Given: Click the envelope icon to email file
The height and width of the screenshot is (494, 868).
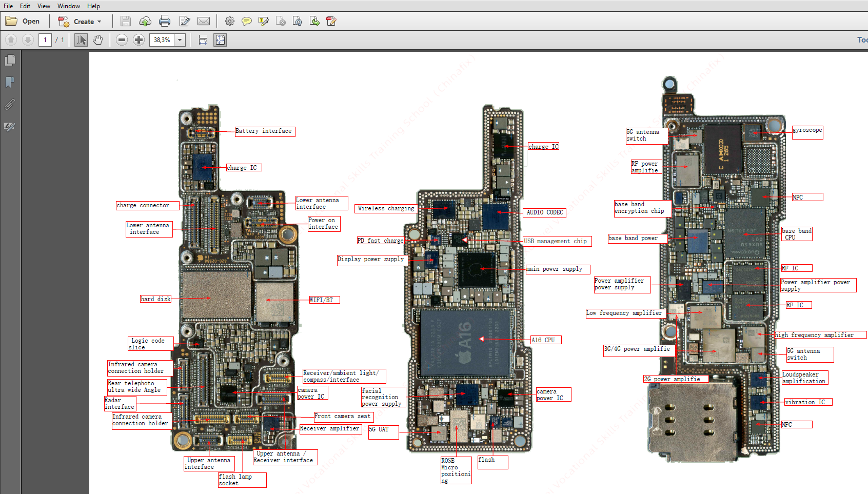Looking at the screenshot, I should [204, 21].
